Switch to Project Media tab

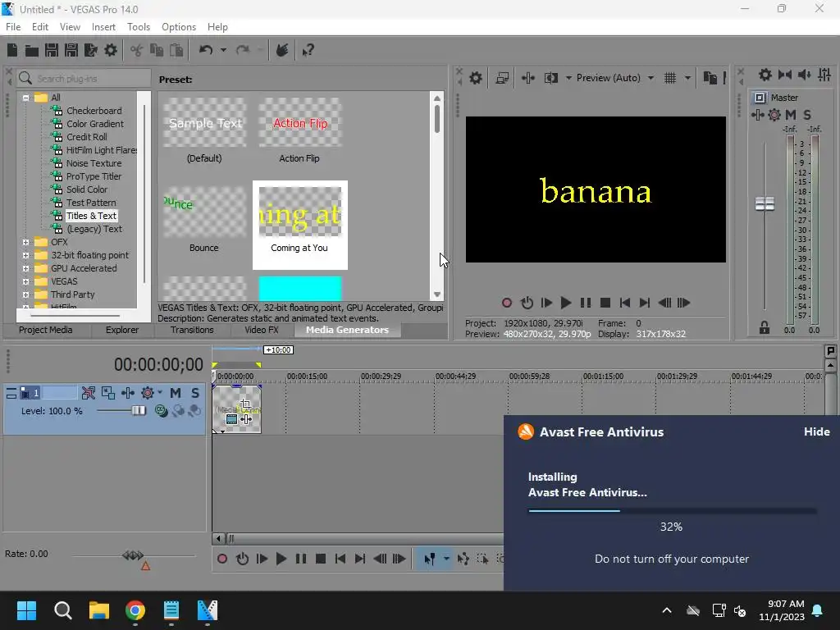(x=46, y=330)
